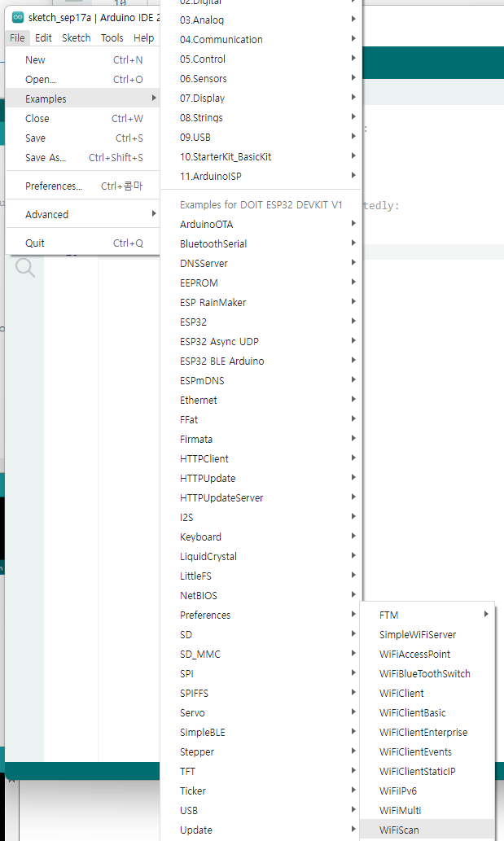This screenshot has height=841, width=504.
Task: Open HTTPClient examples submenu
Action: tap(261, 459)
